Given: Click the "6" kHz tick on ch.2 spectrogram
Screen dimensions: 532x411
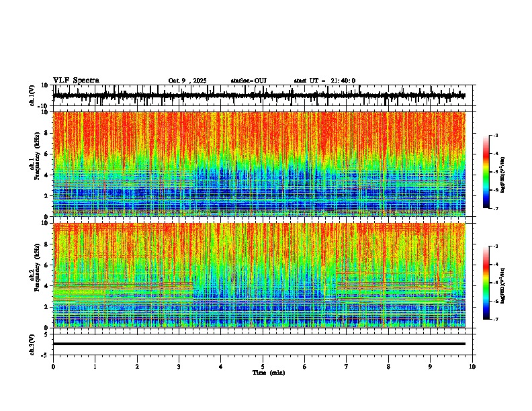Looking at the screenshot, I should coord(47,265).
